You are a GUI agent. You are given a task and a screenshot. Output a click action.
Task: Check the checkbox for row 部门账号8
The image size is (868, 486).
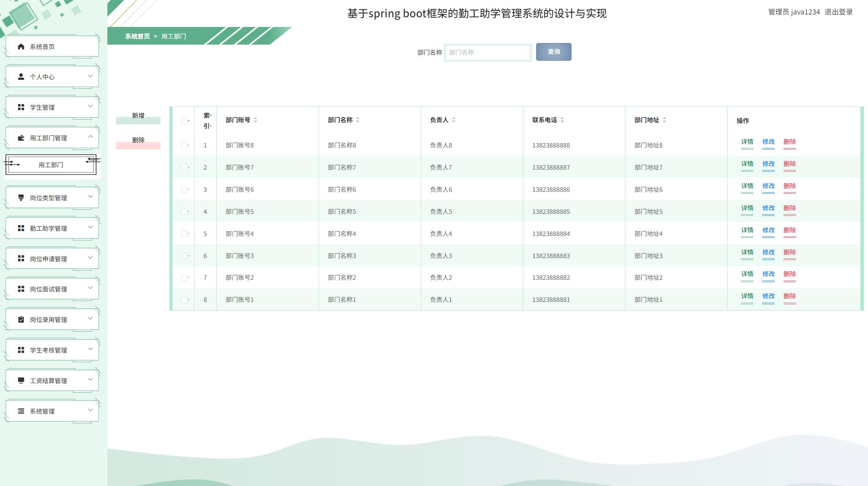(x=184, y=145)
